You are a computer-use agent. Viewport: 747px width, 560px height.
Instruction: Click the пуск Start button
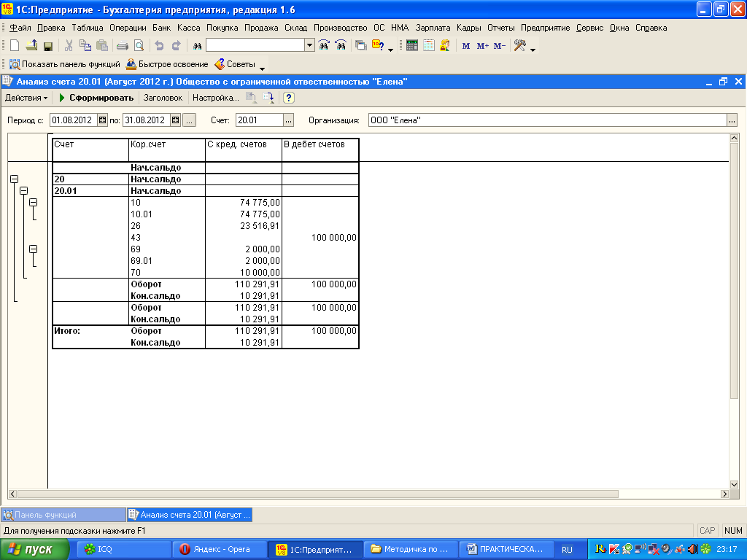pos(34,549)
